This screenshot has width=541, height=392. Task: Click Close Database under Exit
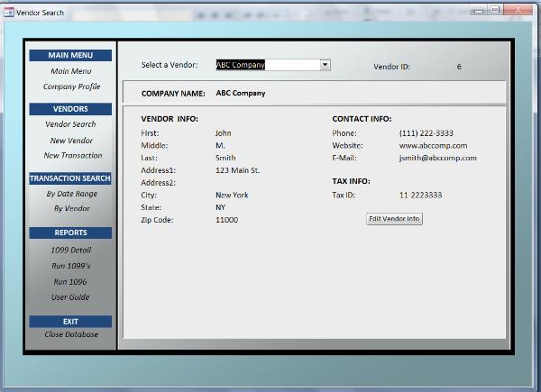pyautogui.click(x=70, y=334)
